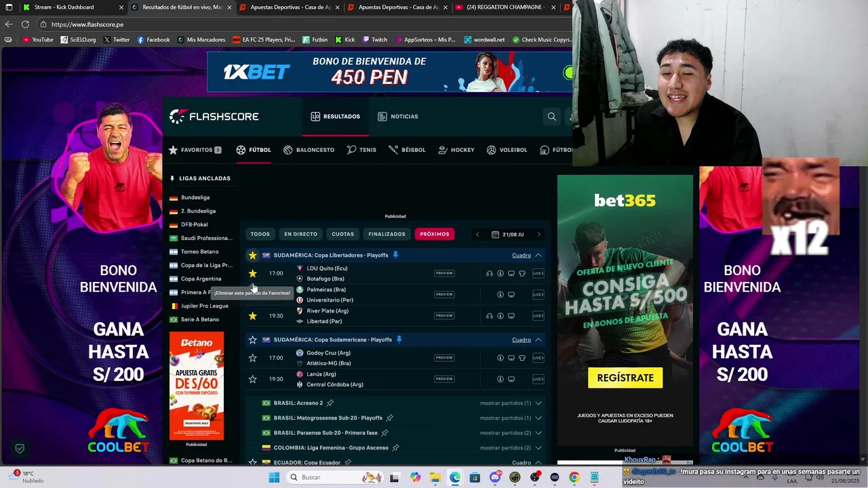Collapse Copa Sudamericana section chevron

[538, 340]
